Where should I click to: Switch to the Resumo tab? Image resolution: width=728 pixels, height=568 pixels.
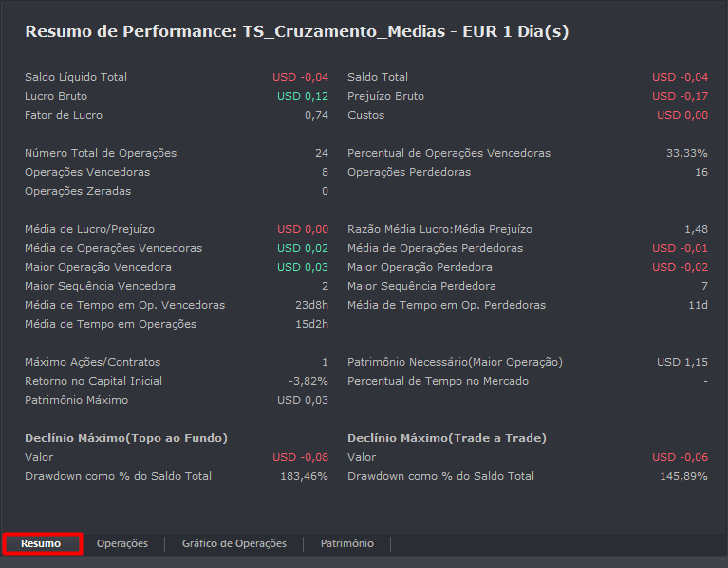click(x=41, y=543)
